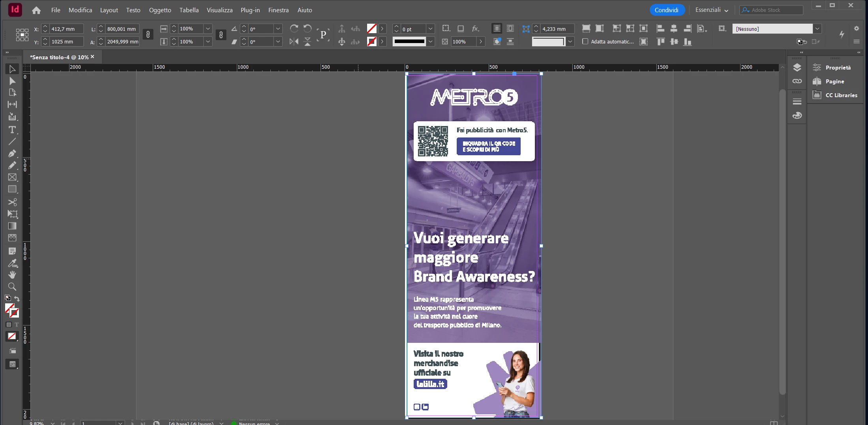
Task: Select the Line tool
Action: [x=12, y=141]
